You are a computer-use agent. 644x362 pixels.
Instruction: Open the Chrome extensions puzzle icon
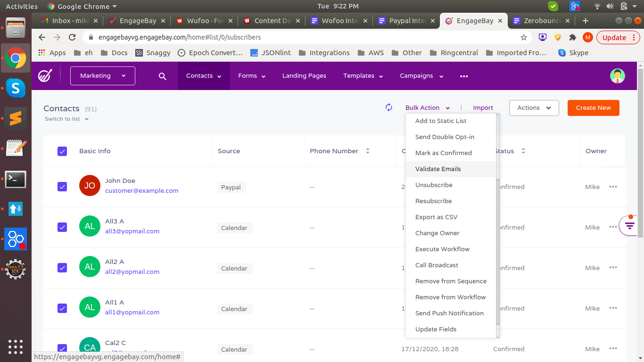tap(573, 37)
